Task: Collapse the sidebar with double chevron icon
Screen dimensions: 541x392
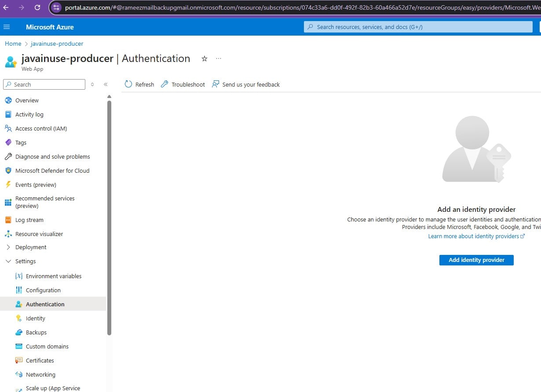Action: pyautogui.click(x=106, y=84)
